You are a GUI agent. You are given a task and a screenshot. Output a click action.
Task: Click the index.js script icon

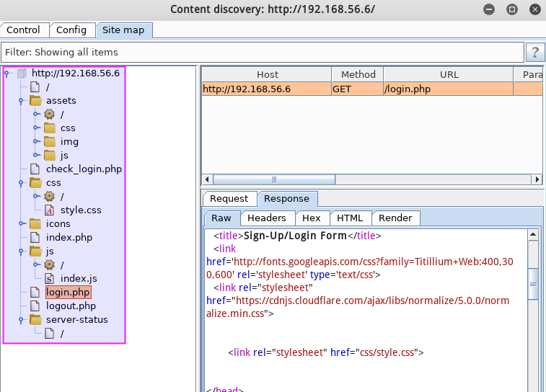coord(50,278)
